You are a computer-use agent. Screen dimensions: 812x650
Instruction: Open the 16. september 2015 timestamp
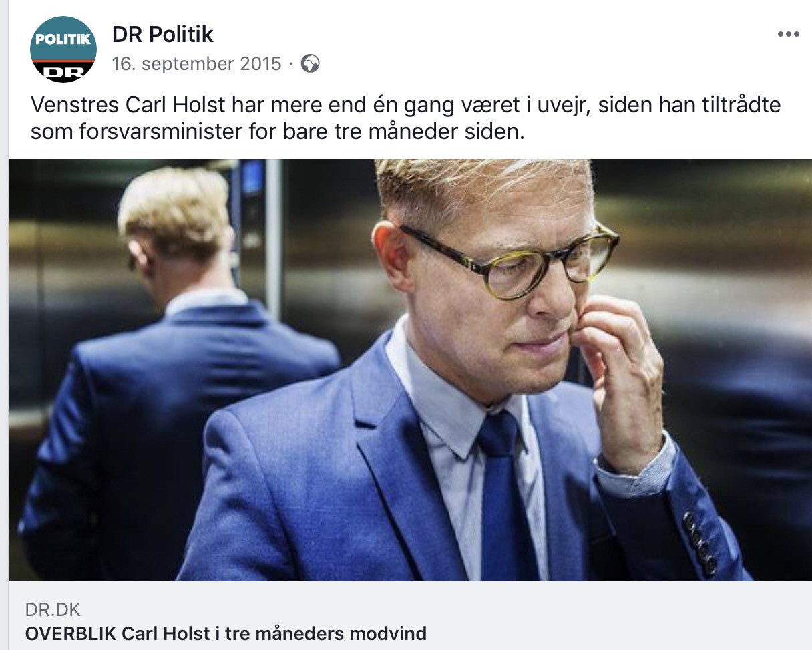(x=197, y=64)
